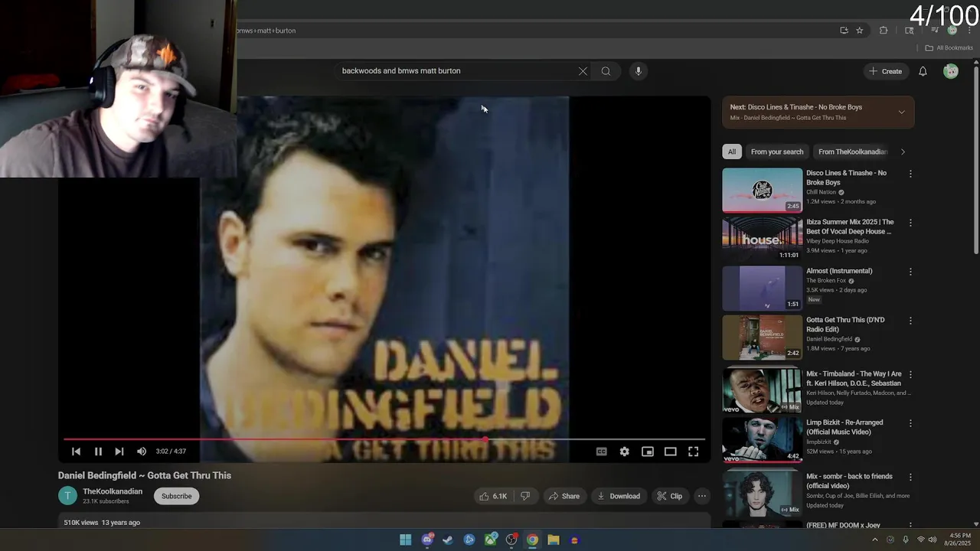Viewport: 980px width, 551px height.
Task: Open the Share dialog
Action: click(x=564, y=496)
